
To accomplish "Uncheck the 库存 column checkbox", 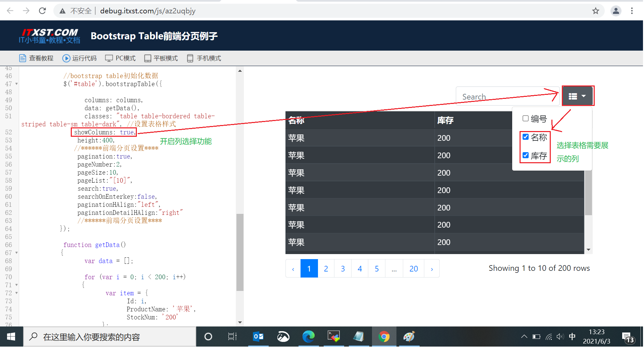I will pos(526,155).
